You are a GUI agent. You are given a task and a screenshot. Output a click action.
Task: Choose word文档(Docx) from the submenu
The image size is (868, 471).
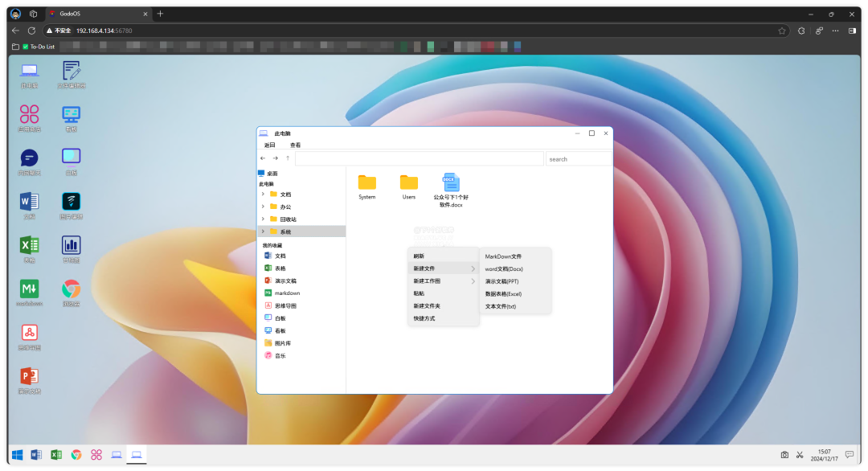click(504, 269)
